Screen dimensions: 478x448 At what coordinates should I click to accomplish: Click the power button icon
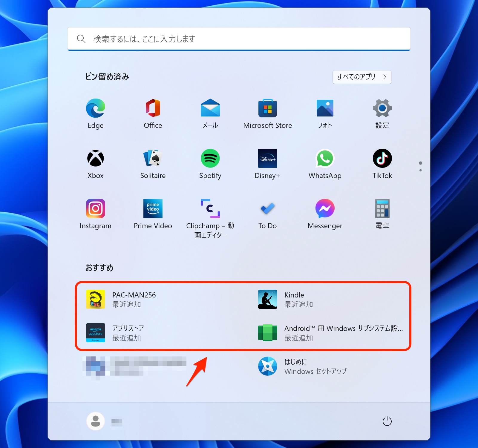(387, 421)
